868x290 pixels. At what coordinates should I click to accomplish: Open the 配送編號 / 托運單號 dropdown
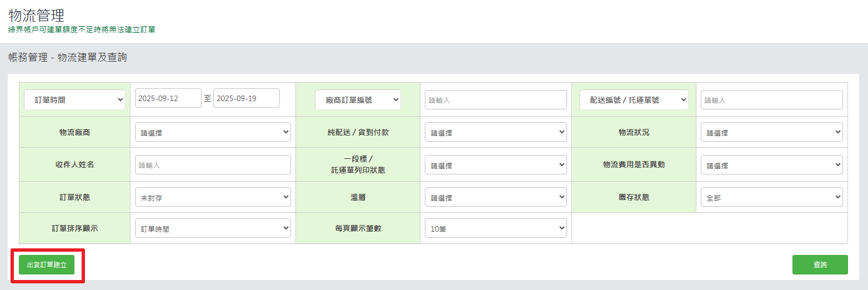(x=634, y=100)
